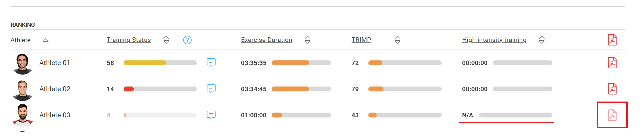644x138 pixels.
Task: Download PDF report for Athlete 01
Action: (612, 63)
